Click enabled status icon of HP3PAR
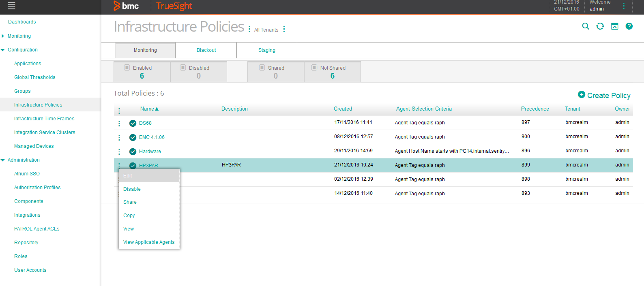 (133, 165)
